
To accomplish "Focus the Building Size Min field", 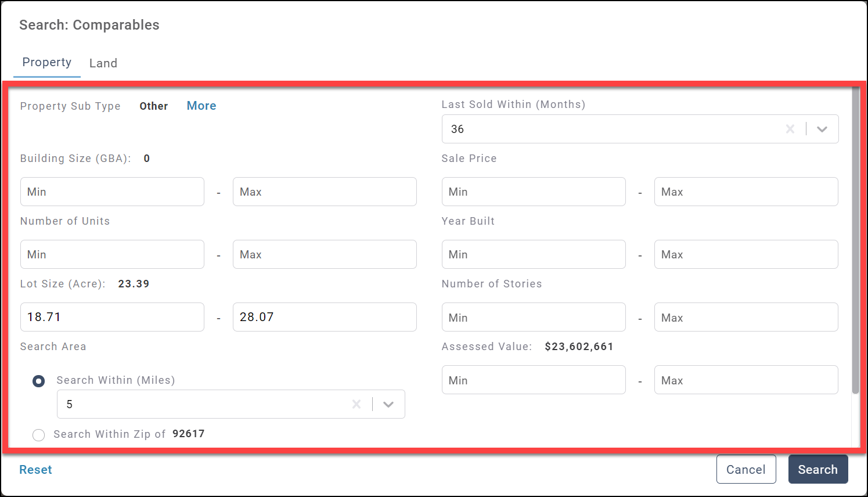I will (x=112, y=192).
